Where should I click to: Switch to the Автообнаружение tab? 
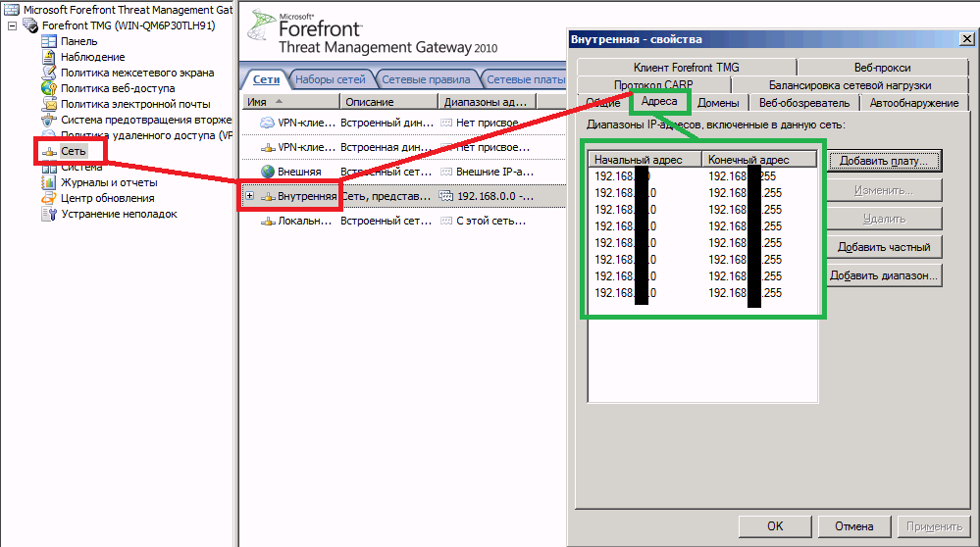914,103
